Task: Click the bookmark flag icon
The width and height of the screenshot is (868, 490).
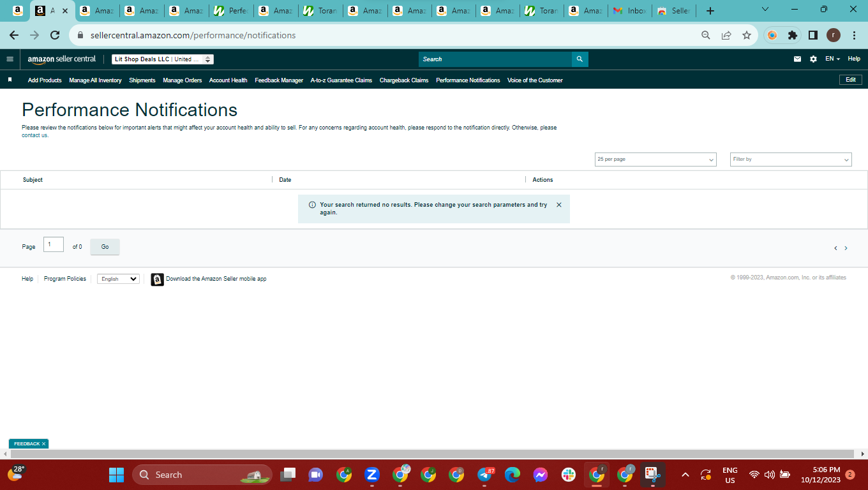Action: pyautogui.click(x=10, y=80)
